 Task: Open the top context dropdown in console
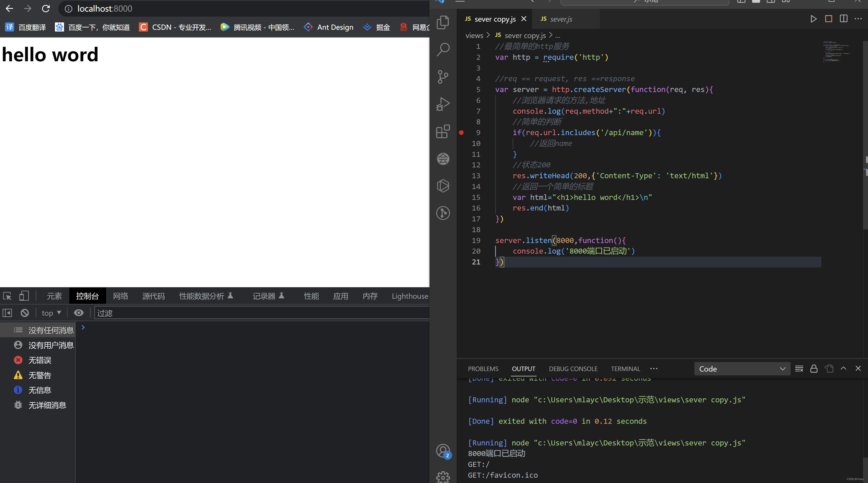(x=51, y=313)
